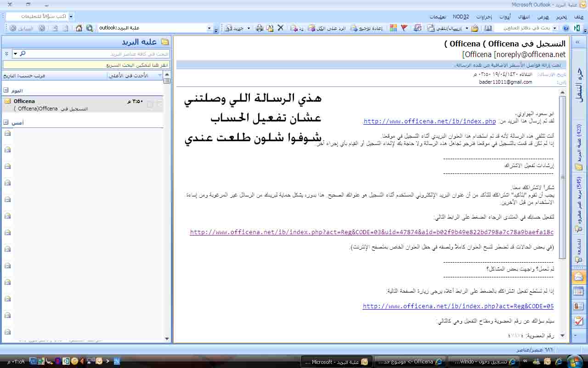Click the extra line breaks info bar
Image resolution: width=588 pixels, height=368 pixels.
[x=371, y=65]
